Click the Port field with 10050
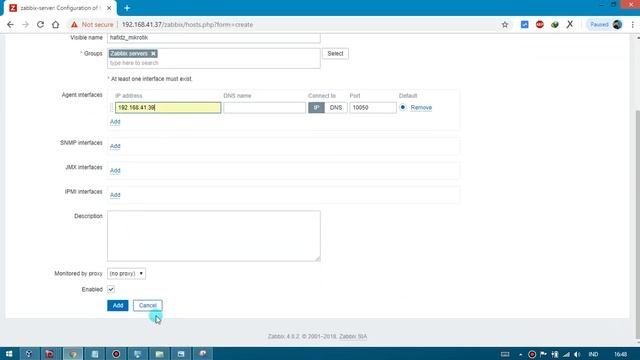640x360 pixels. [373, 107]
